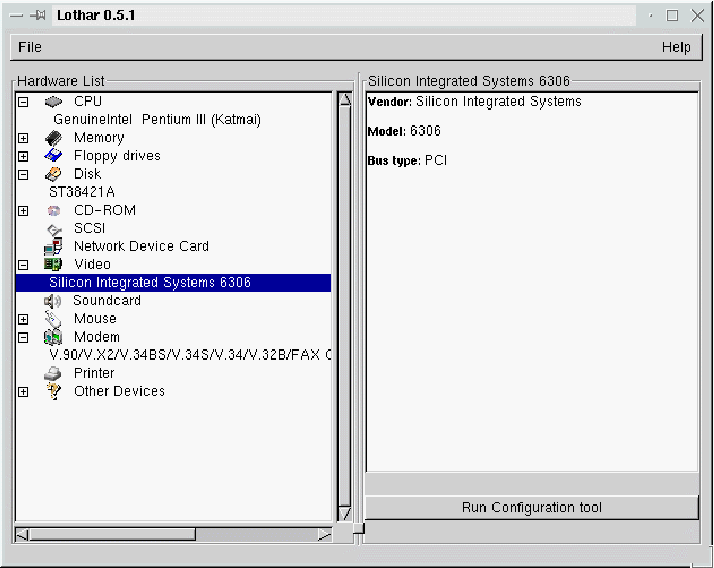
Task: Click the Floppy drives disk icon
Action: (54, 156)
